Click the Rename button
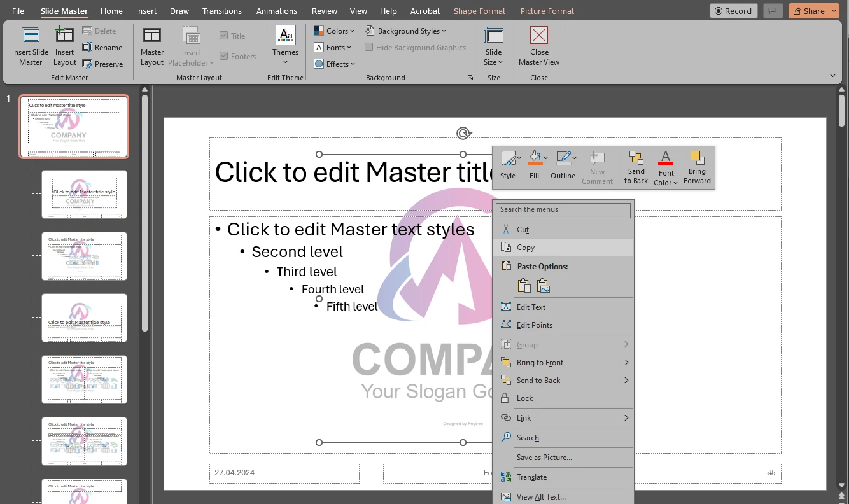 tap(104, 47)
